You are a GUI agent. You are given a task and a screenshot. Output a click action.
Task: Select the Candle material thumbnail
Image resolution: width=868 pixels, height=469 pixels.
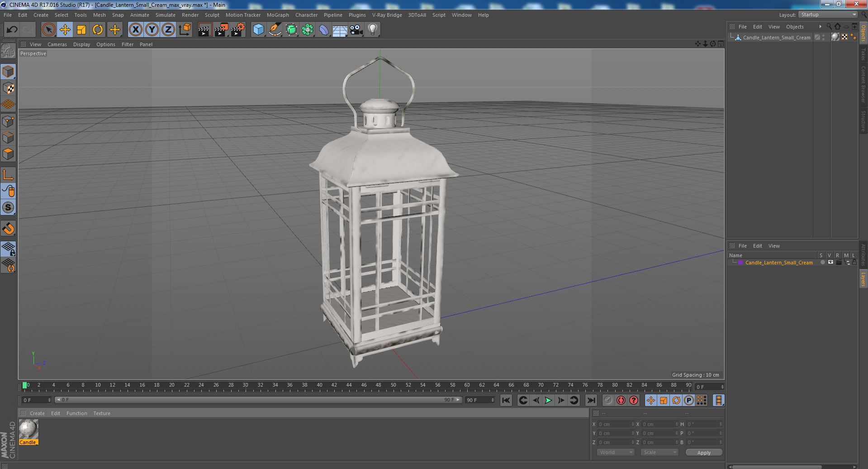28,432
